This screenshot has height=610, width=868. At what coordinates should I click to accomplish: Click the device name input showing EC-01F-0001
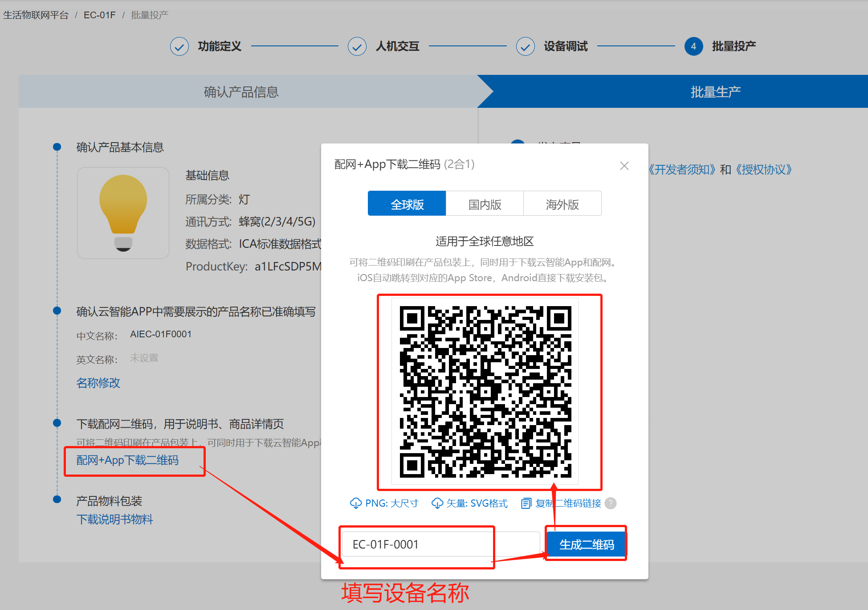416,544
